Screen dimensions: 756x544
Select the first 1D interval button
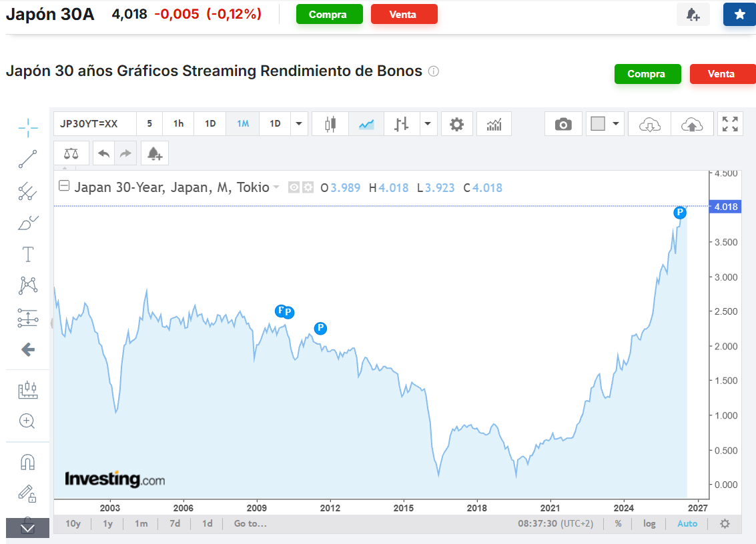click(x=210, y=124)
